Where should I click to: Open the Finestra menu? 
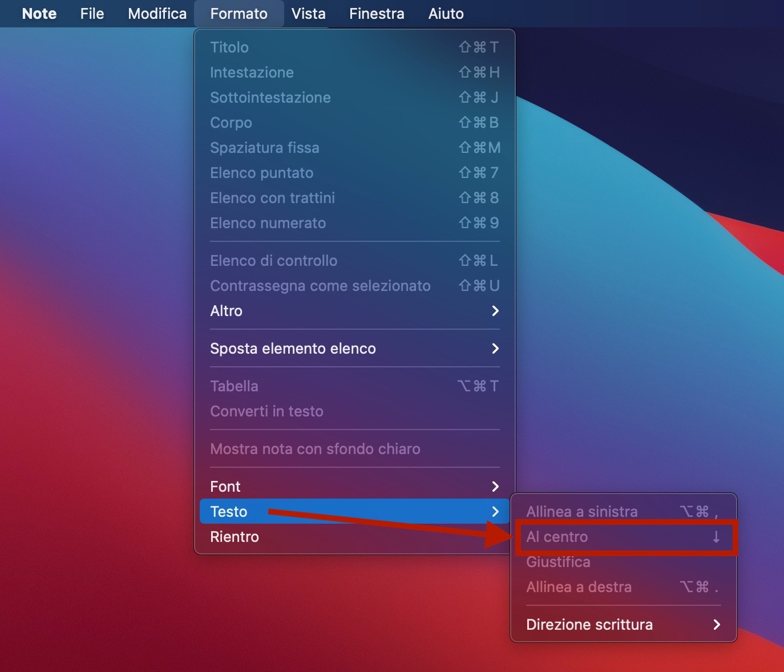pyautogui.click(x=377, y=14)
